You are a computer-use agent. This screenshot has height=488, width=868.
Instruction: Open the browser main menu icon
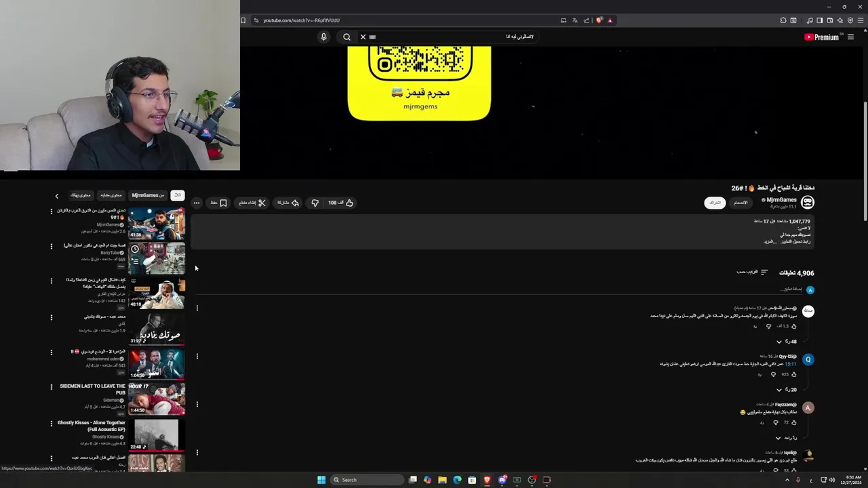coord(861,20)
